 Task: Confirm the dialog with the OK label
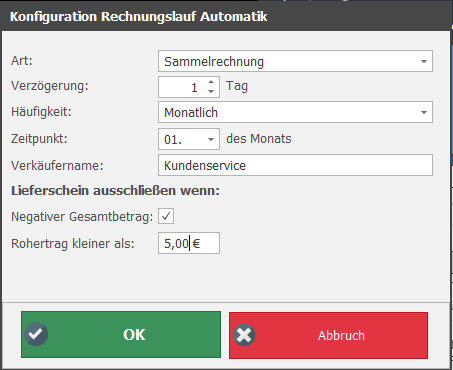[134, 334]
